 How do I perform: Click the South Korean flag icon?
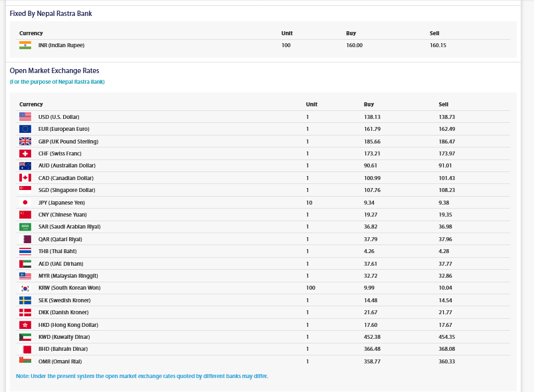point(25,288)
